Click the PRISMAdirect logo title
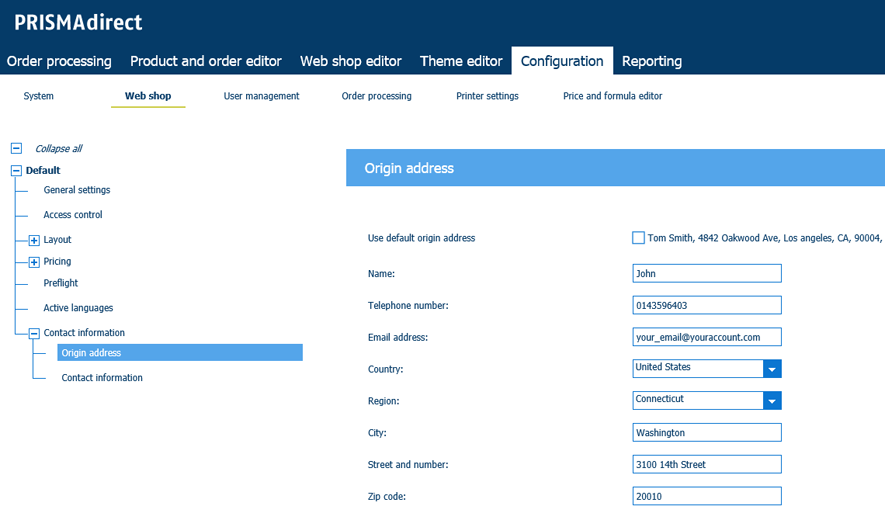 pos(78,23)
